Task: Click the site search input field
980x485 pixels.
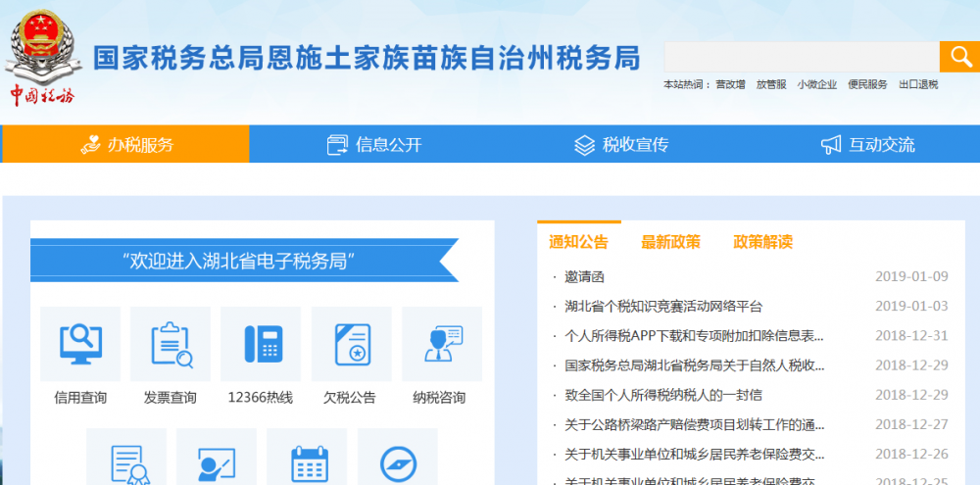Action: (801, 57)
